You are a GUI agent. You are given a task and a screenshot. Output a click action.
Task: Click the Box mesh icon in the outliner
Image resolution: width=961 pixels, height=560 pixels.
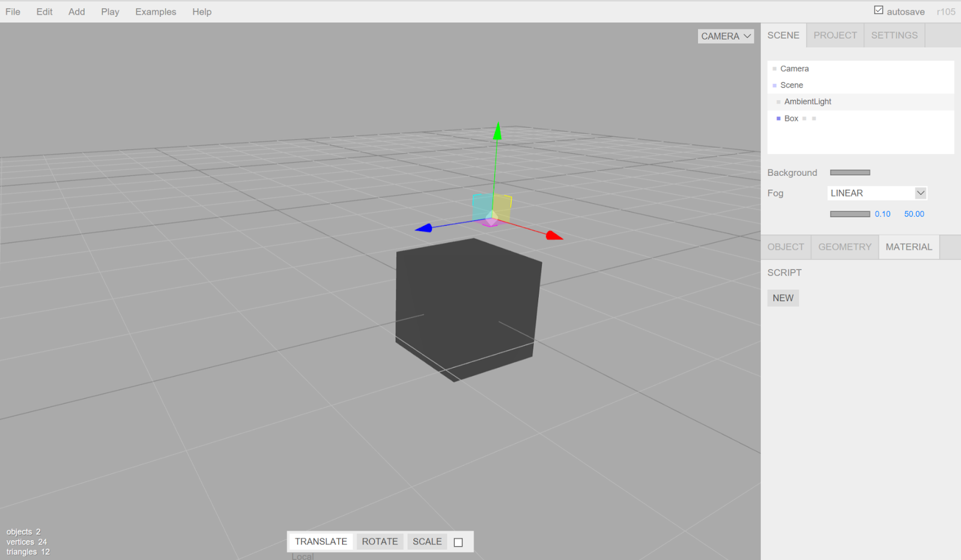click(778, 118)
